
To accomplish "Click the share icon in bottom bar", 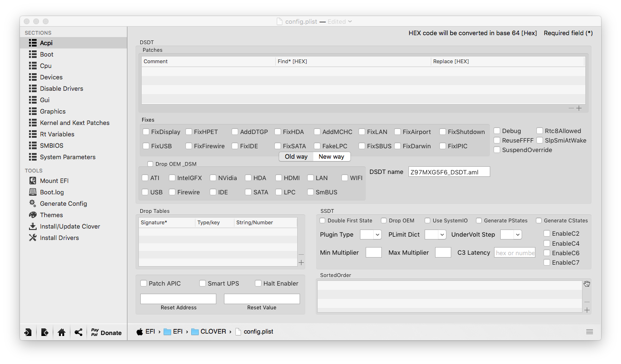I will click(78, 332).
